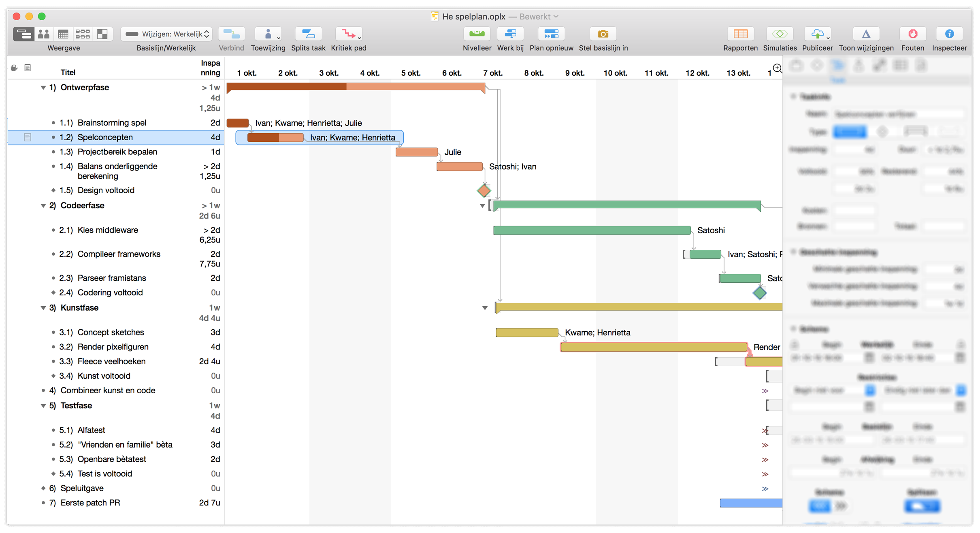This screenshot has width=980, height=533.
Task: Open Rapporten reports icon
Action: (x=740, y=34)
